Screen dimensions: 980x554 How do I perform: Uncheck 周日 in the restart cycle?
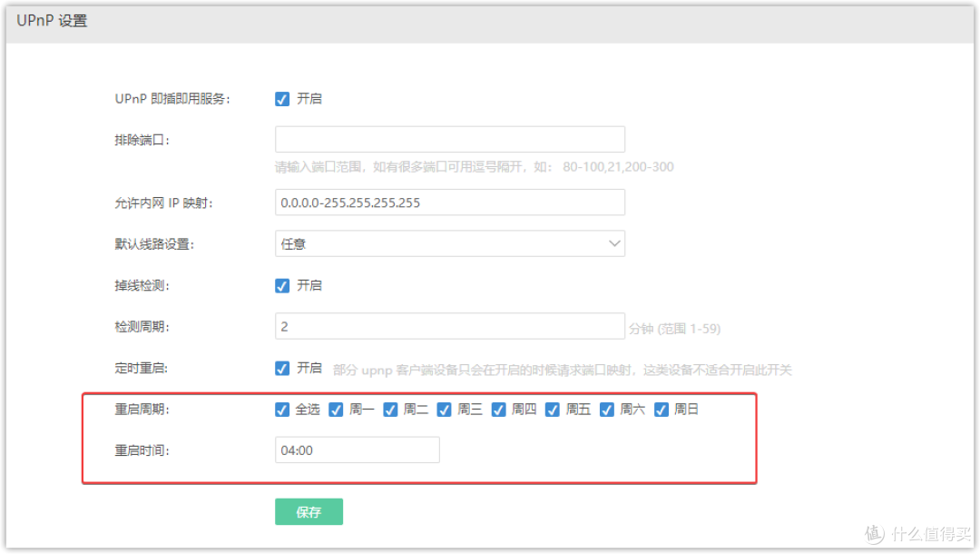pyautogui.click(x=660, y=410)
